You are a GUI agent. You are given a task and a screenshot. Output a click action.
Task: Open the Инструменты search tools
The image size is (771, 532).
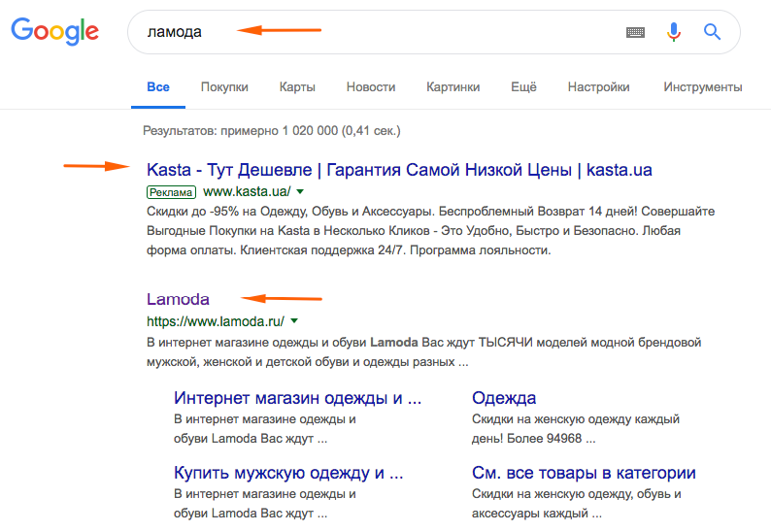click(702, 87)
